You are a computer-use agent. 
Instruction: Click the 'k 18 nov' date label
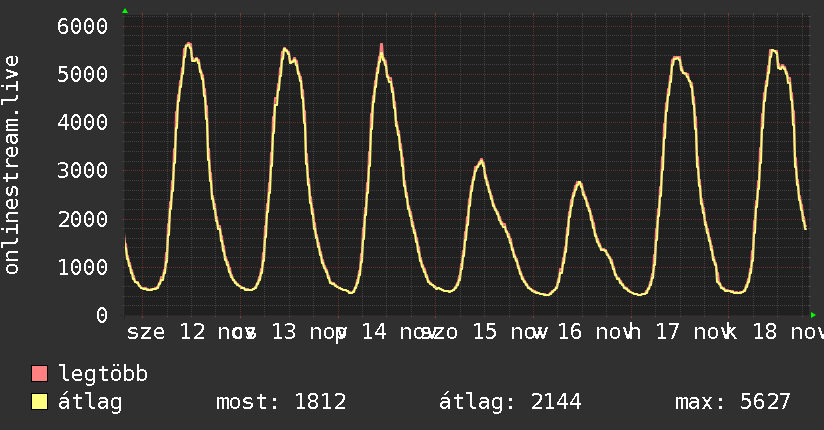(x=774, y=332)
